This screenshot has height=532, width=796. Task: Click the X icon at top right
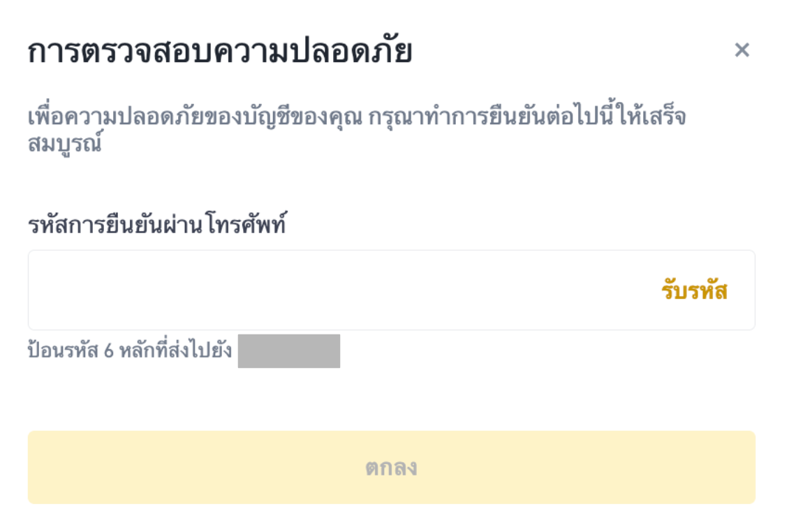click(742, 50)
